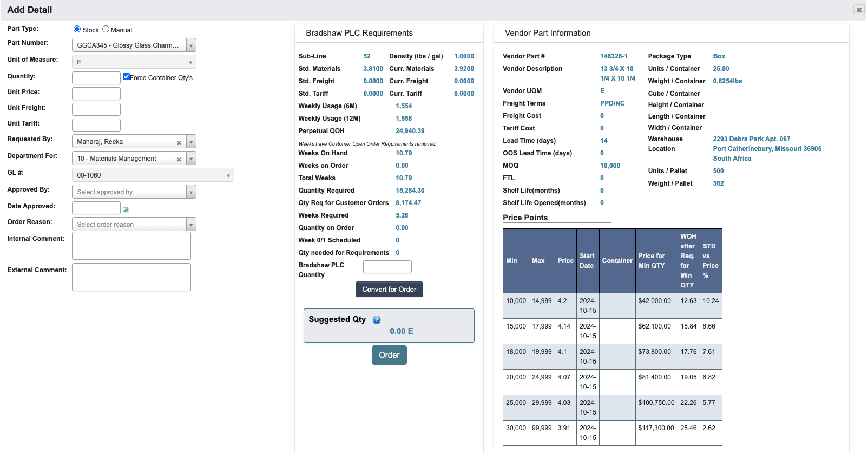The width and height of the screenshot is (868, 453).
Task: Click the Package Type value Box
Action: (x=719, y=56)
